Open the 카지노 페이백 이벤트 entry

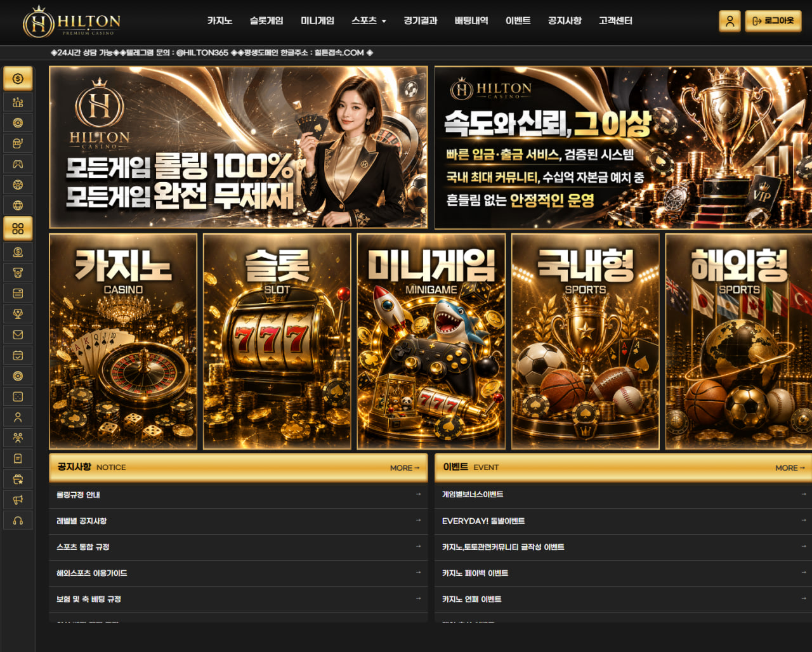click(623, 573)
